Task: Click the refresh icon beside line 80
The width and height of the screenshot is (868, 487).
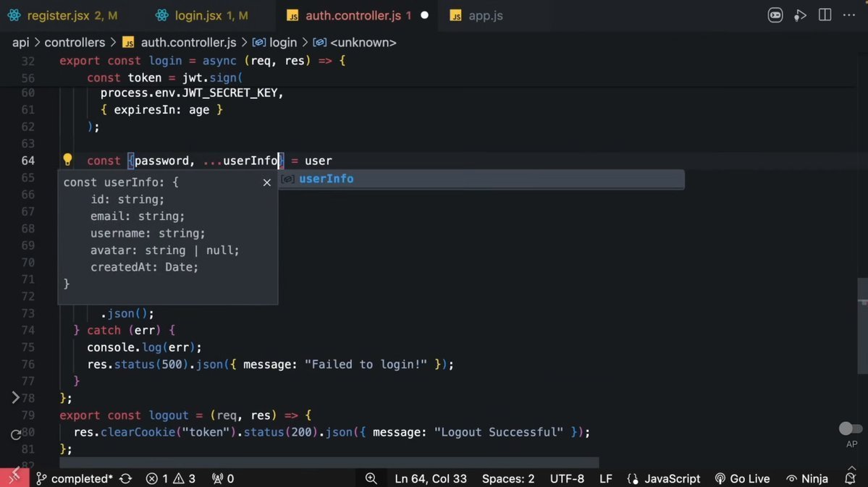Action: [15, 434]
